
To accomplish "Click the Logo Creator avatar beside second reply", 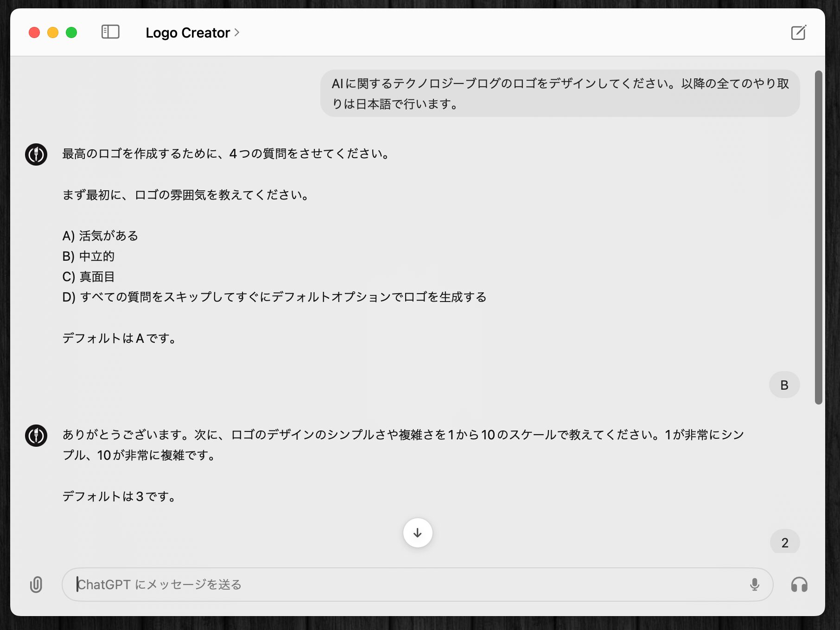I will 36,436.
